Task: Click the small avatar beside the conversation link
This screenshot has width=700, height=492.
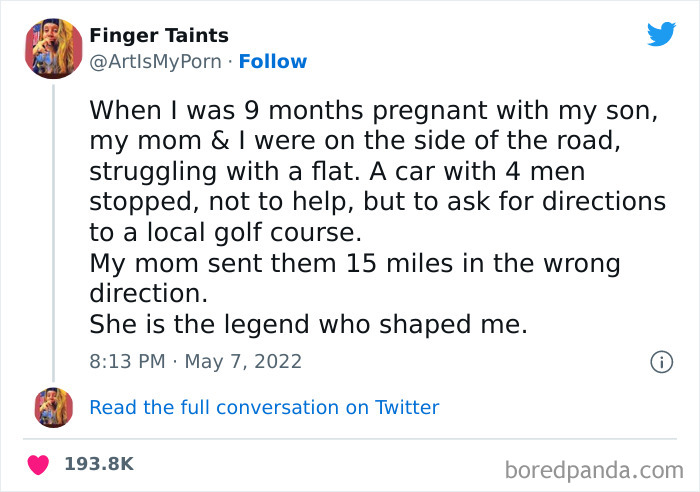Action: tap(54, 407)
